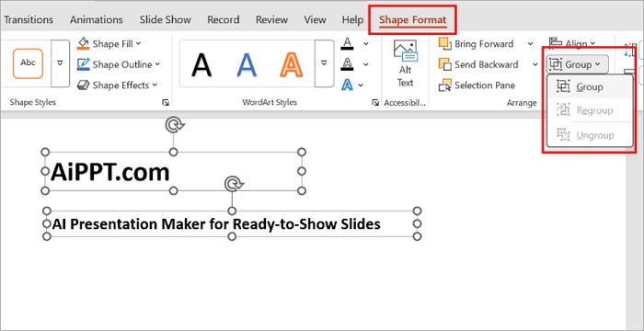The image size is (644, 331).
Task: Choose Group from the dropdown menu
Action: point(590,87)
